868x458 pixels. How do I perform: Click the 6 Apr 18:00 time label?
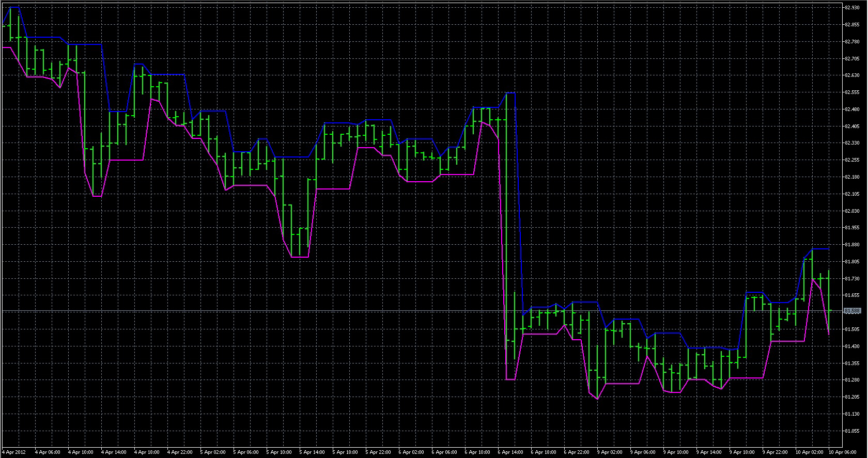pos(544,452)
